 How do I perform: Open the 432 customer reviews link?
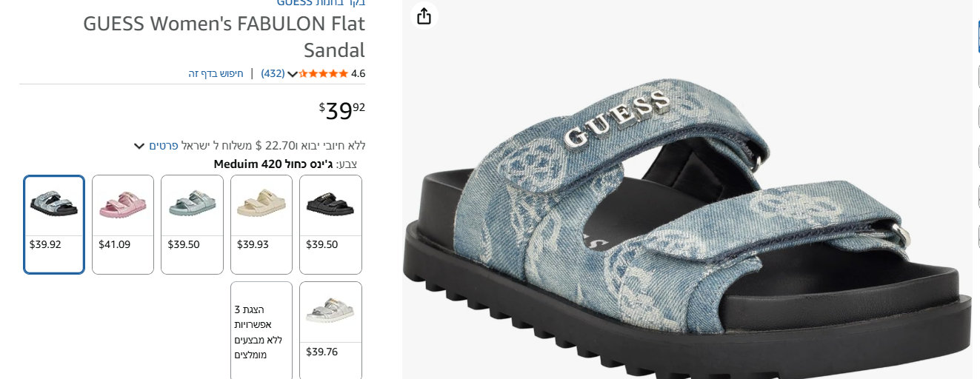273,73
